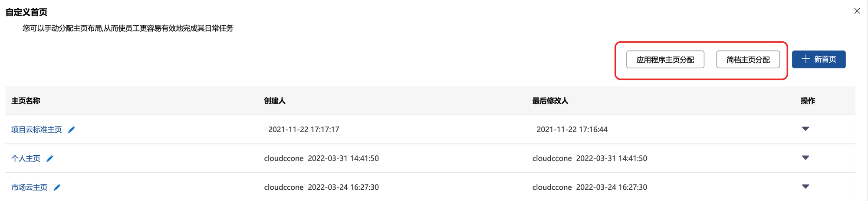Click the 操作 column header

(x=807, y=101)
